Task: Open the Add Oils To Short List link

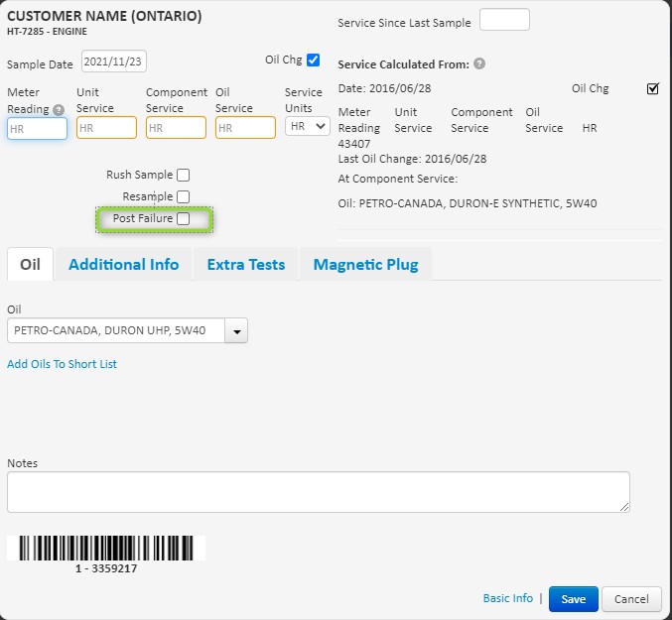Action: click(x=62, y=364)
